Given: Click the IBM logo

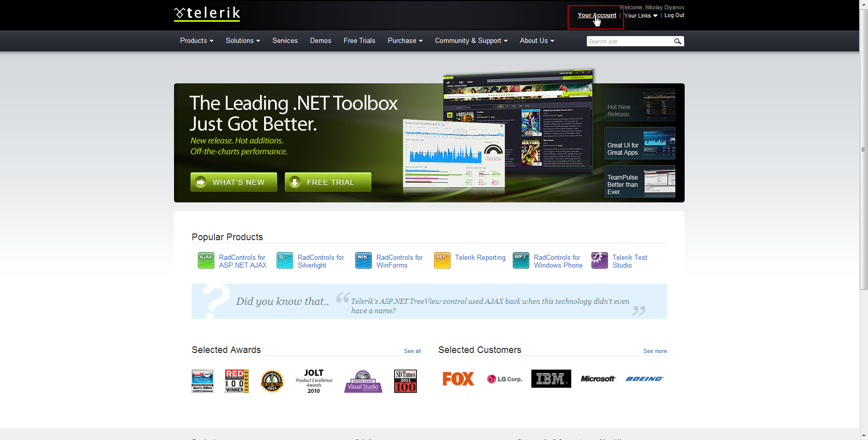Looking at the screenshot, I should (551, 378).
